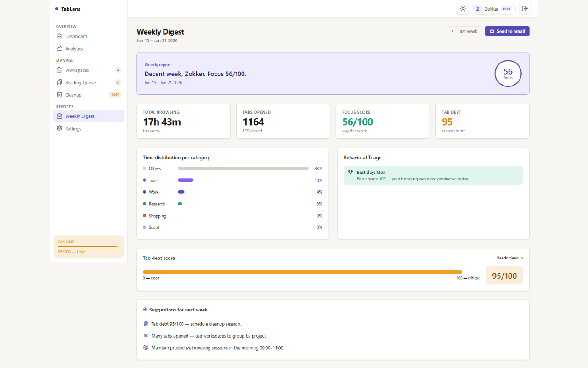Viewport: 588px width, 368px height.
Task: Open Dashboard from the sidebar
Action: (x=89, y=36)
